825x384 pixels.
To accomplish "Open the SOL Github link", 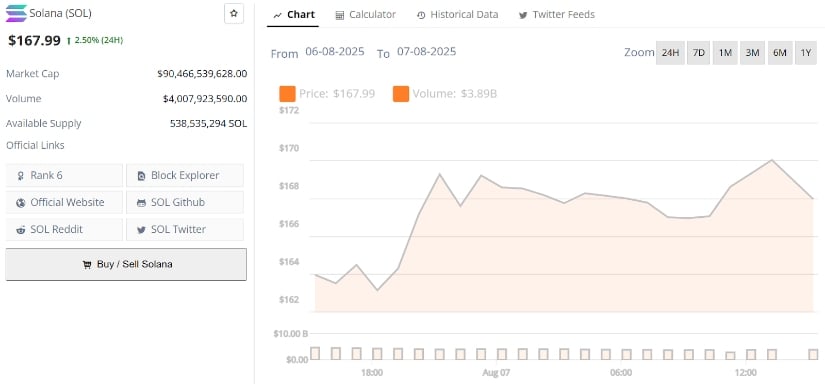I will pos(185,203).
